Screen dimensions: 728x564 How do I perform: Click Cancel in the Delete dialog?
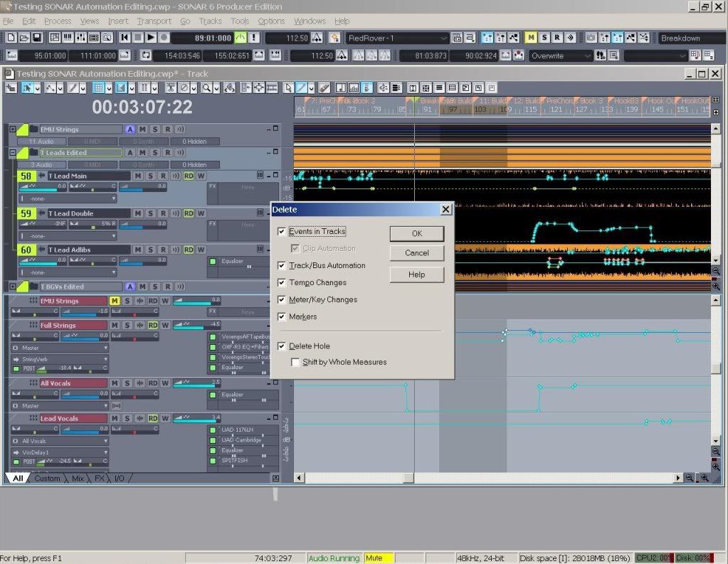416,253
